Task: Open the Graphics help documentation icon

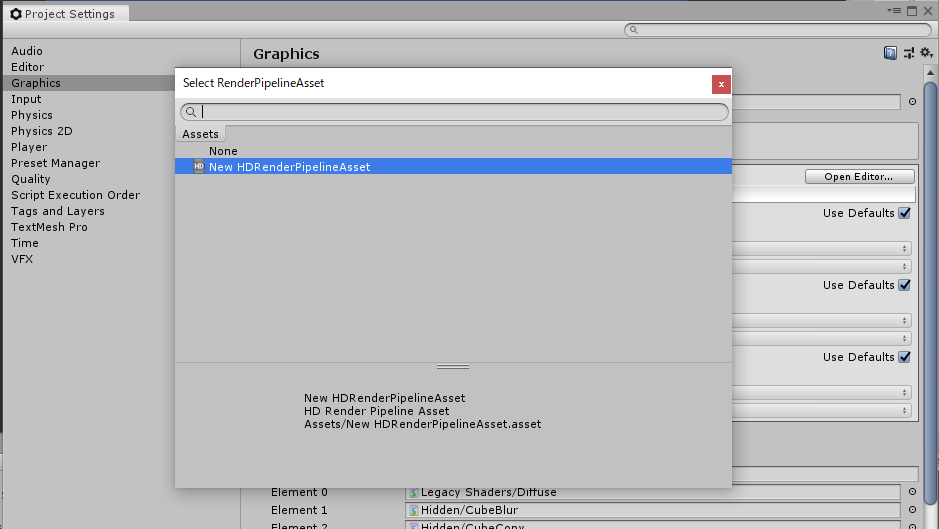Action: coord(890,53)
